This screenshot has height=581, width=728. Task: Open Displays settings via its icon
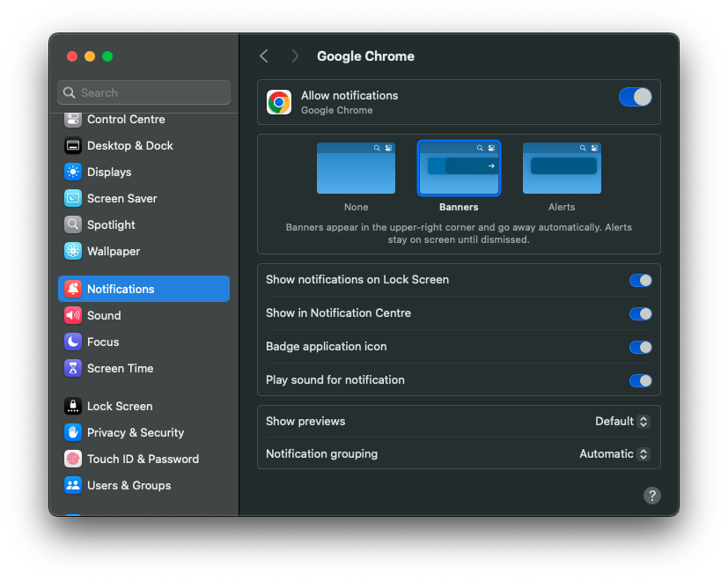[x=73, y=172]
